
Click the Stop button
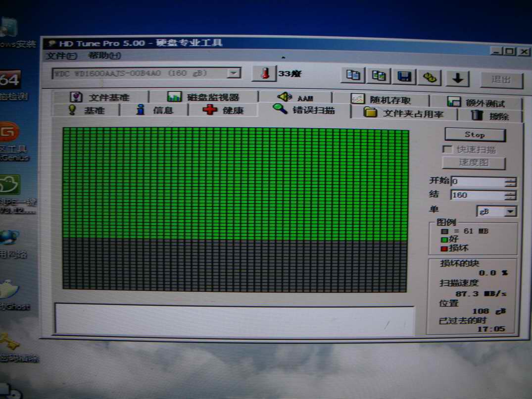tap(475, 135)
